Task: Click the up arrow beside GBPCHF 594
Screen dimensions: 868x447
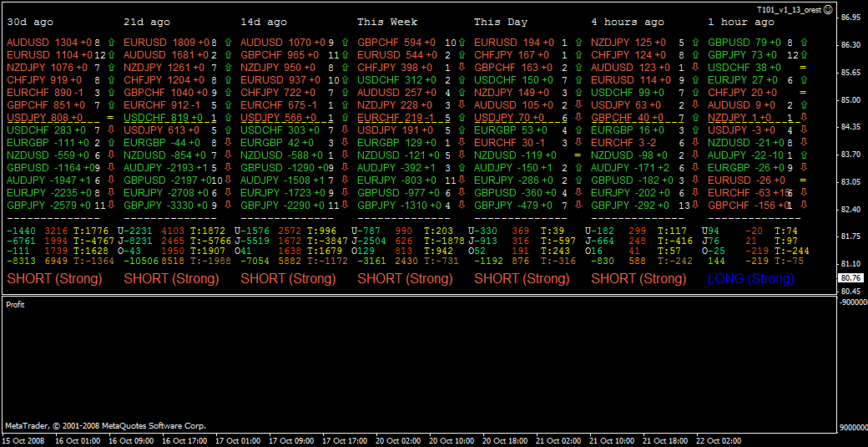Action: point(462,42)
